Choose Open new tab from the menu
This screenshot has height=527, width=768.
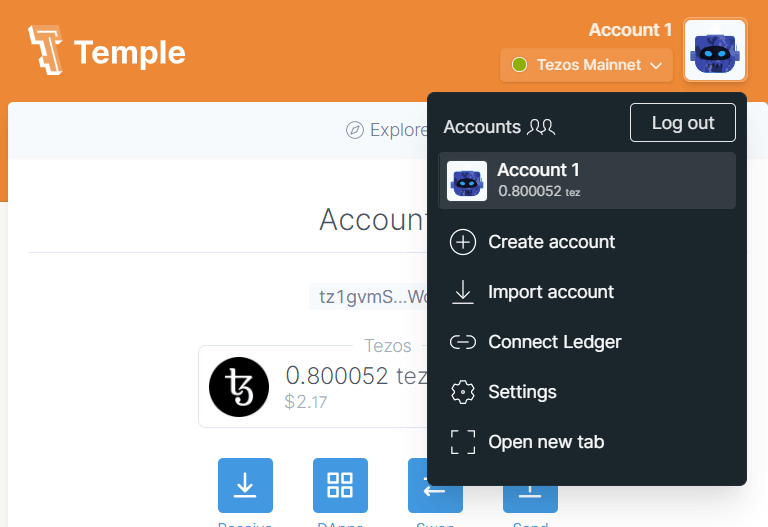pyautogui.click(x=587, y=442)
